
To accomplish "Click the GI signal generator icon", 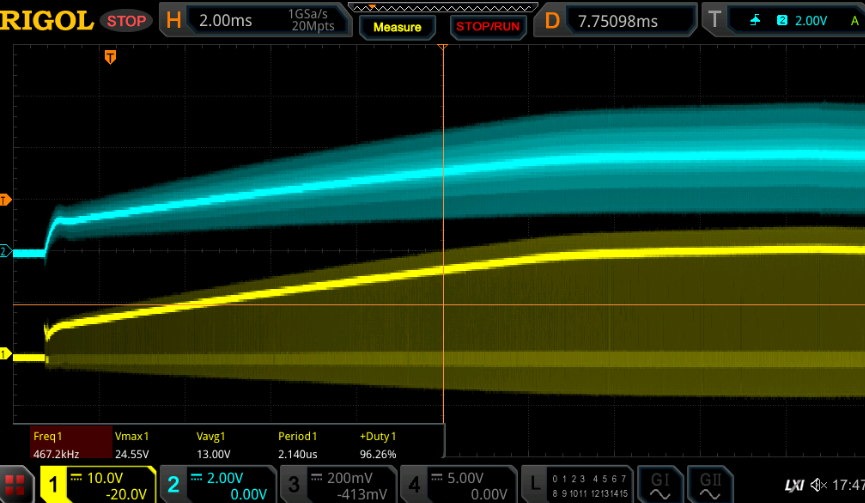I will [660, 485].
